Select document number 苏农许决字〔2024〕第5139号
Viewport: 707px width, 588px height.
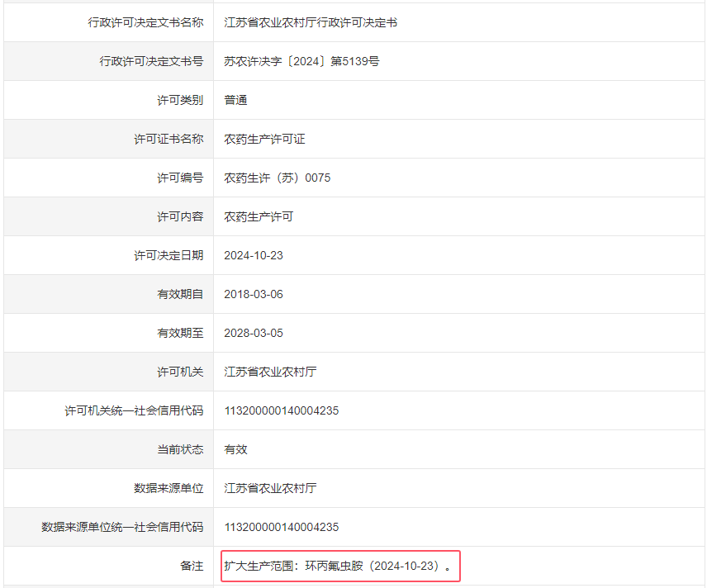[301, 61]
